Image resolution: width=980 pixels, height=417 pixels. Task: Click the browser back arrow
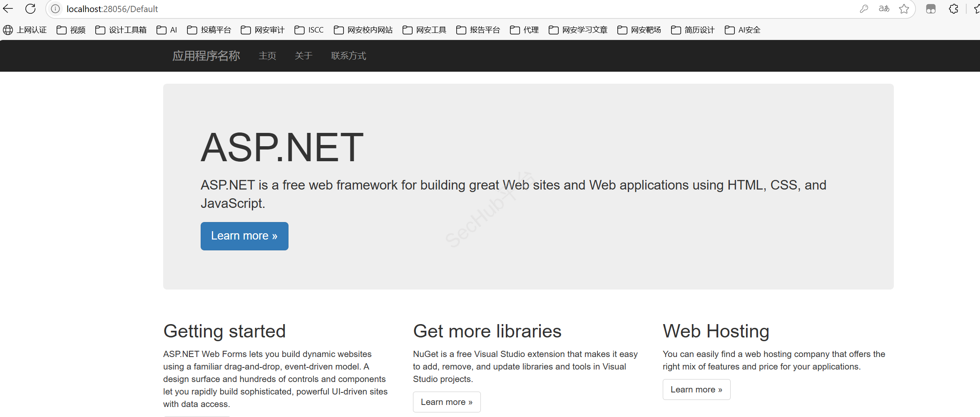coord(8,9)
